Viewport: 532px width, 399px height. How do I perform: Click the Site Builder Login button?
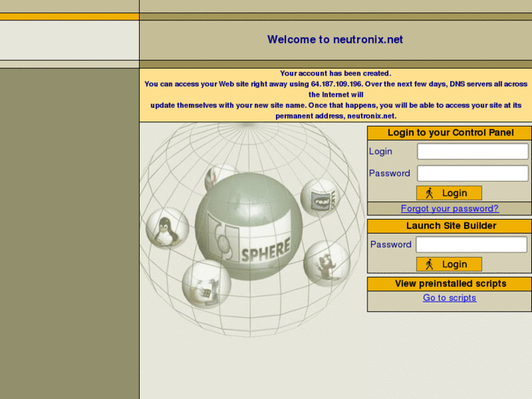click(x=449, y=264)
